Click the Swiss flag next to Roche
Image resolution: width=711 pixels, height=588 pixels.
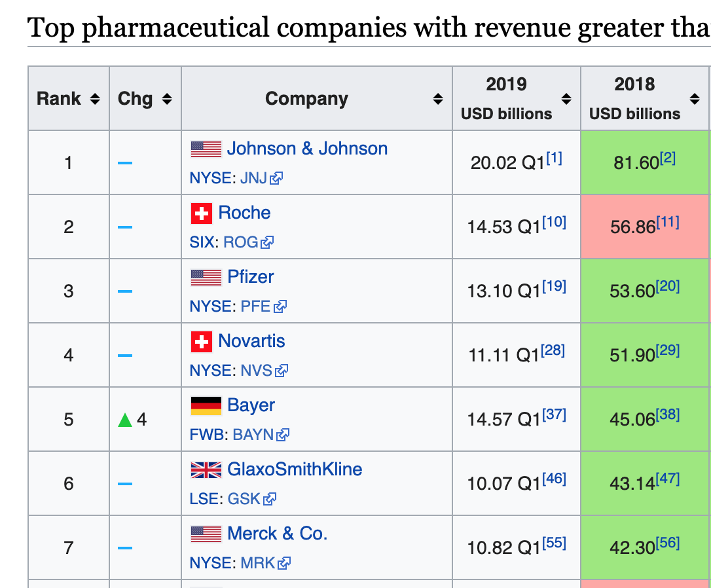pyautogui.click(x=201, y=213)
